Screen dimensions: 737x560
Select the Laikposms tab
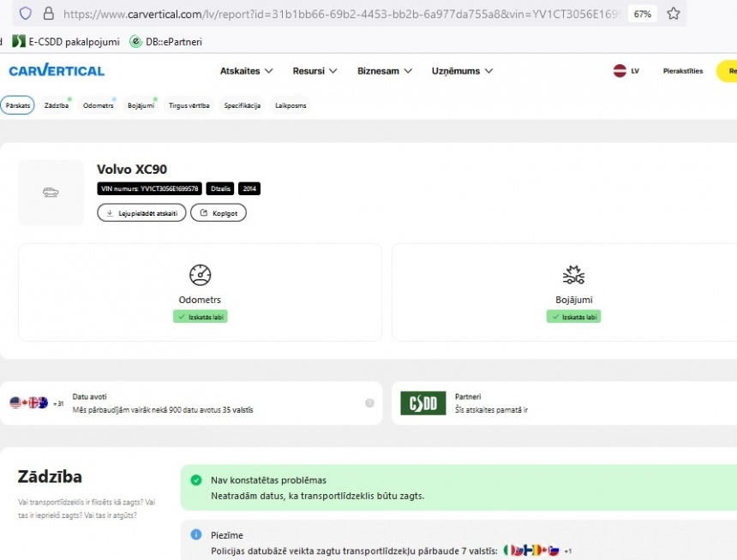pos(291,105)
